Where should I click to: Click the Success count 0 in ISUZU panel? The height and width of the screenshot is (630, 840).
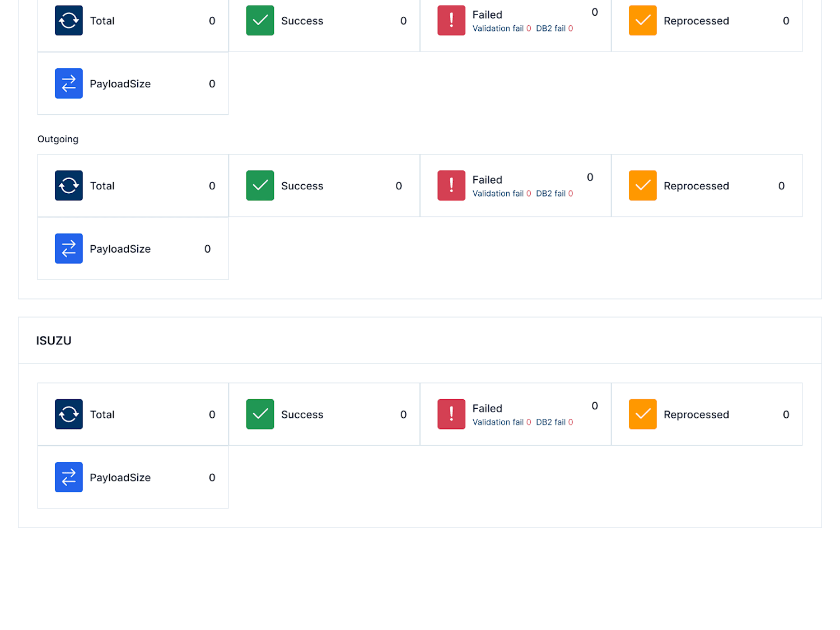pos(403,414)
